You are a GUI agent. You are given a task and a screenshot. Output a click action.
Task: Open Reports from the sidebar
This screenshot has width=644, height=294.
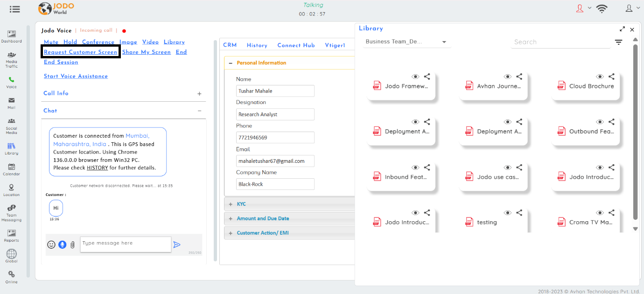pyautogui.click(x=11, y=236)
